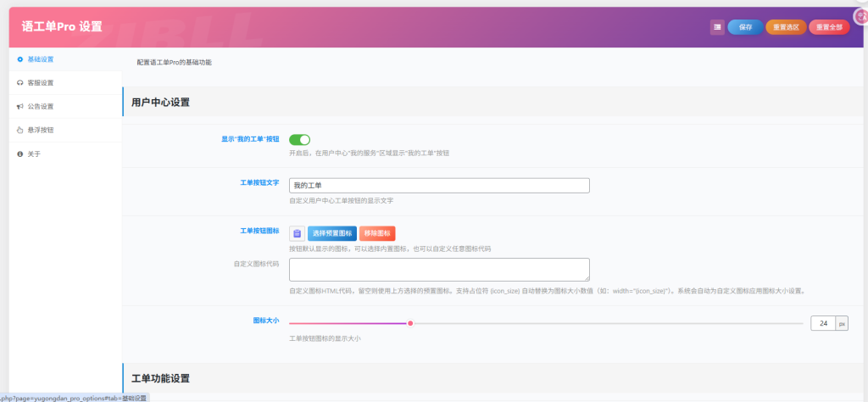Click the resize grip of the code textarea
This screenshot has width=868, height=402.
click(587, 278)
